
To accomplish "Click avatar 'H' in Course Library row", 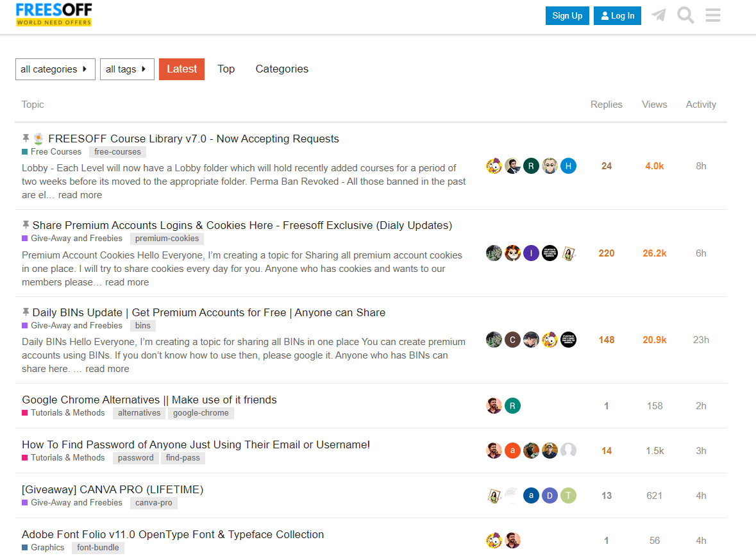I will pos(568,166).
